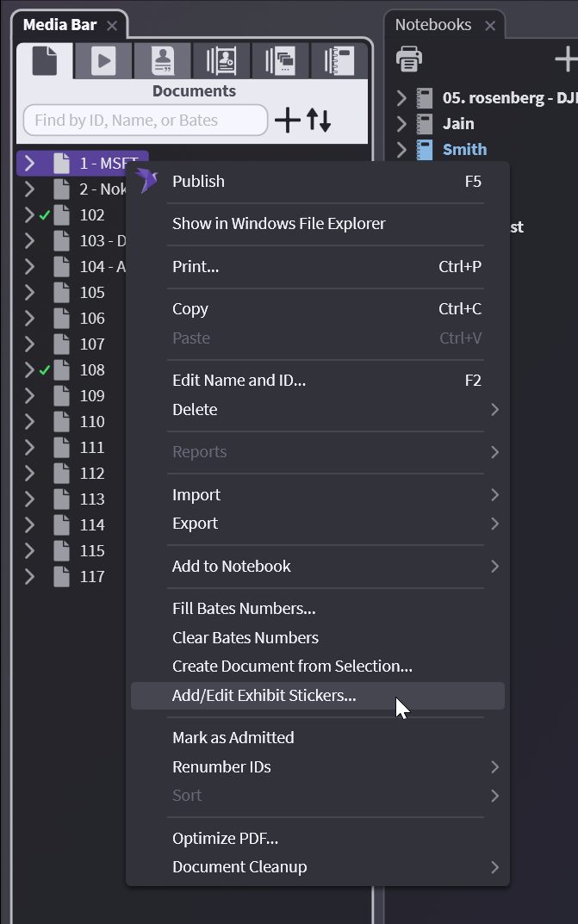Click the Find by ID, Name, or Bates field
This screenshot has width=578, height=924.
point(145,121)
